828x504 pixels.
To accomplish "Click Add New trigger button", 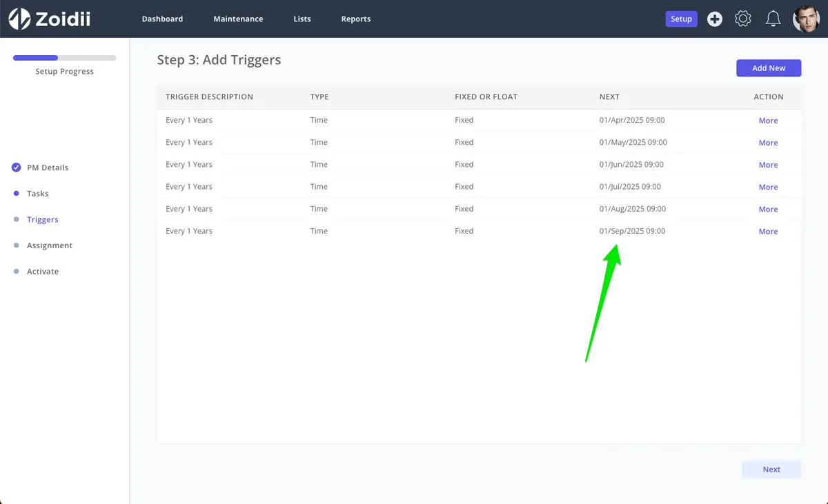I will point(769,68).
